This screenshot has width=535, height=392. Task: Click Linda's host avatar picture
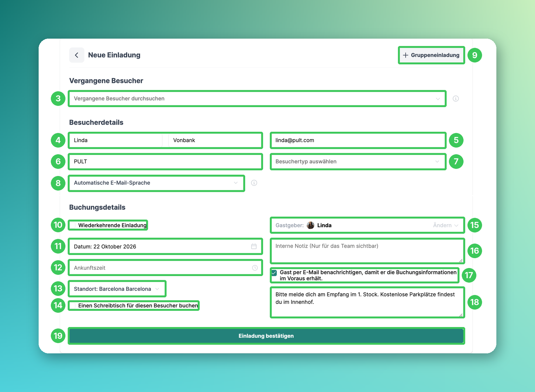pos(311,225)
